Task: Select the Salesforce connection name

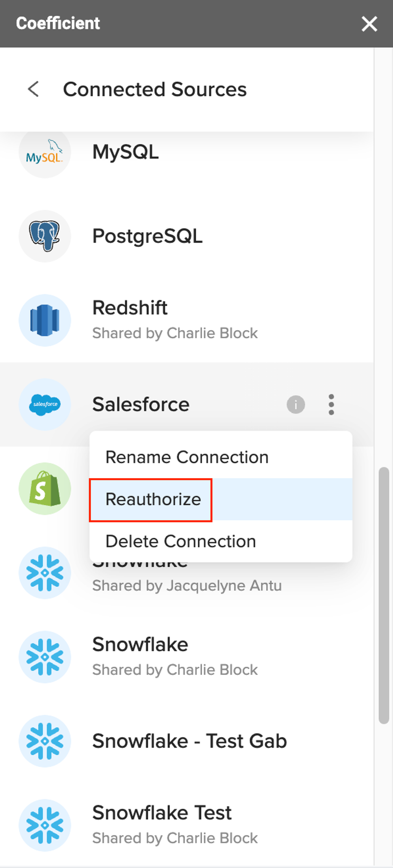Action: coord(141,404)
